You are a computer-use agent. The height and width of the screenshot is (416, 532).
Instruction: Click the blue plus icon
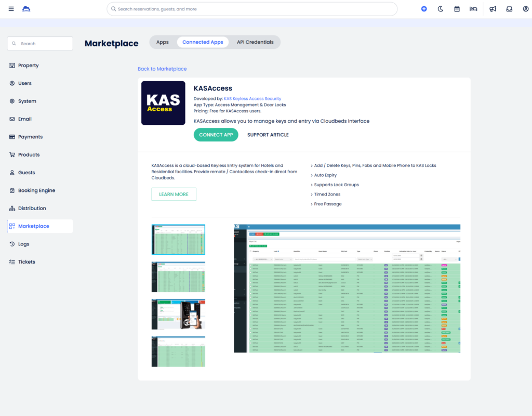[424, 9]
